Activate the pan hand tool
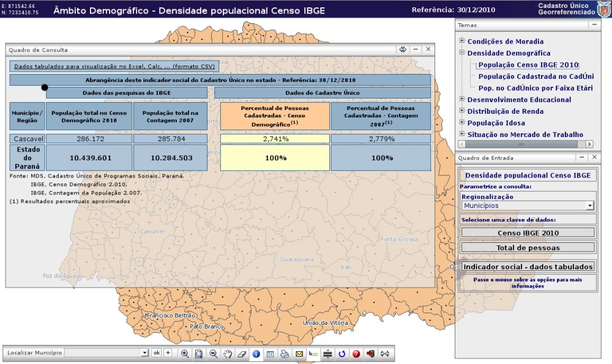This screenshot has height=364, width=612. pos(228,354)
